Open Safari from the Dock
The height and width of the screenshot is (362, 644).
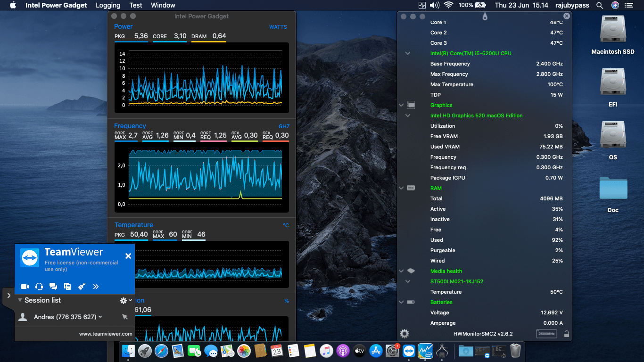[x=161, y=351]
